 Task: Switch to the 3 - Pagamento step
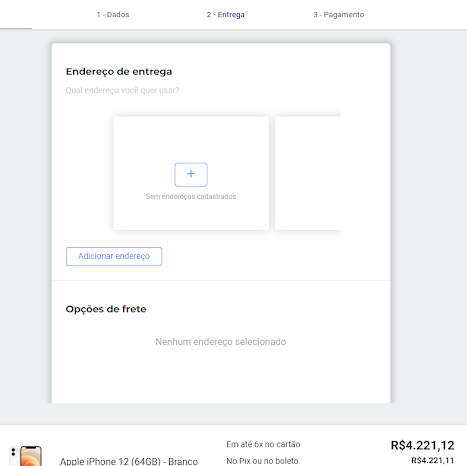pyautogui.click(x=339, y=15)
